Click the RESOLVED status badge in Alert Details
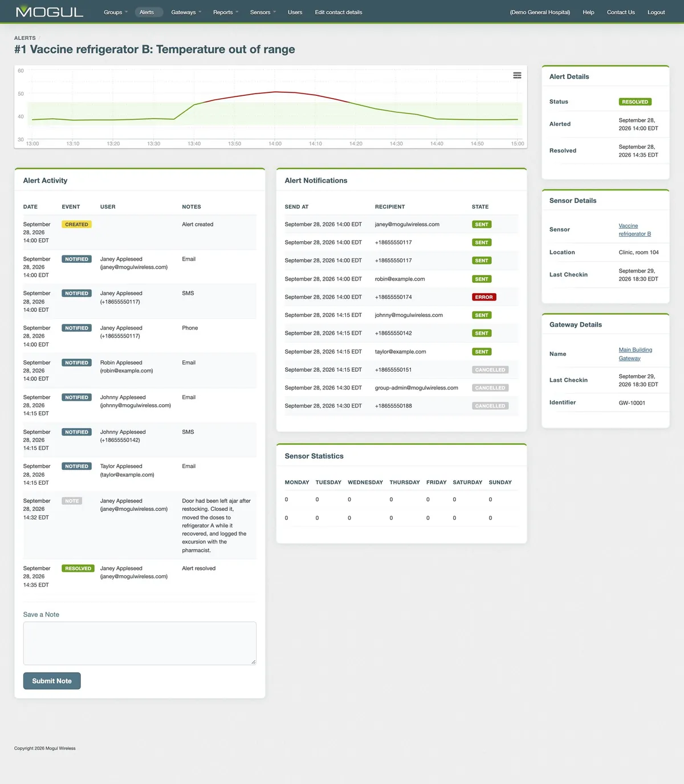The image size is (684, 784). [x=635, y=102]
